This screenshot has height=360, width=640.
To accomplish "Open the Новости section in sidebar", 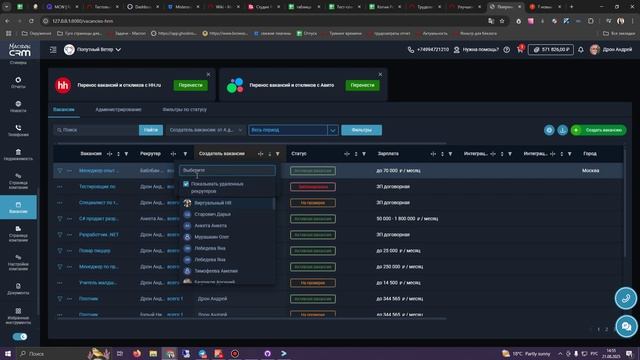I will 18,107.
